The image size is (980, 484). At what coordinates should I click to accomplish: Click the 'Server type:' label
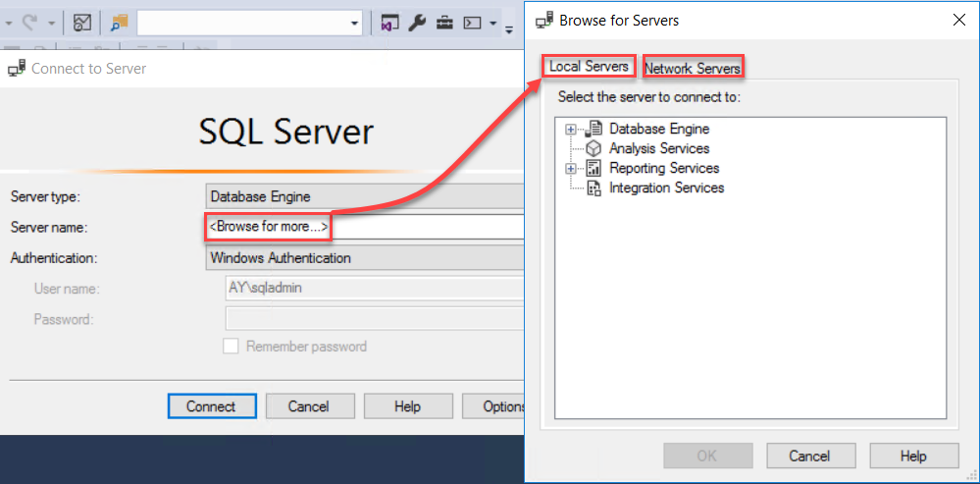point(46,196)
